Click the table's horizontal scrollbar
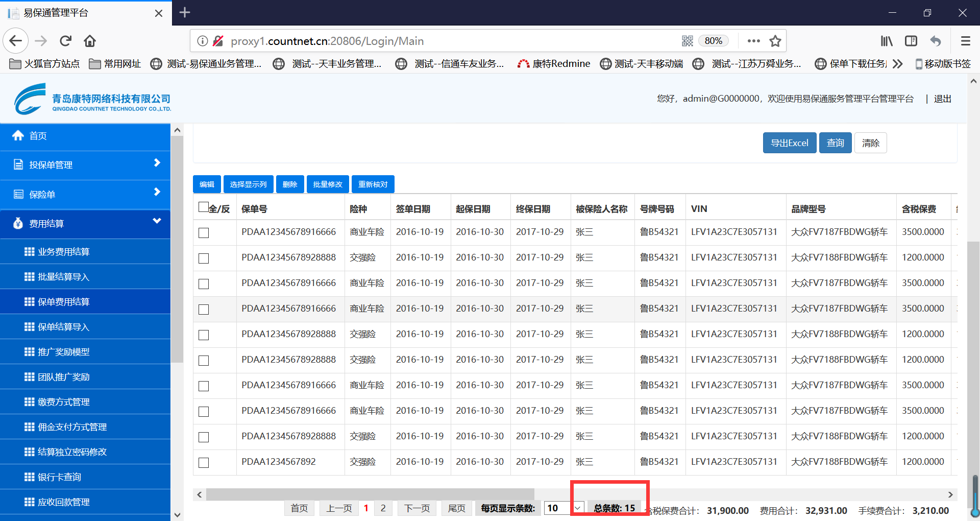The width and height of the screenshot is (980, 521). tap(370, 494)
